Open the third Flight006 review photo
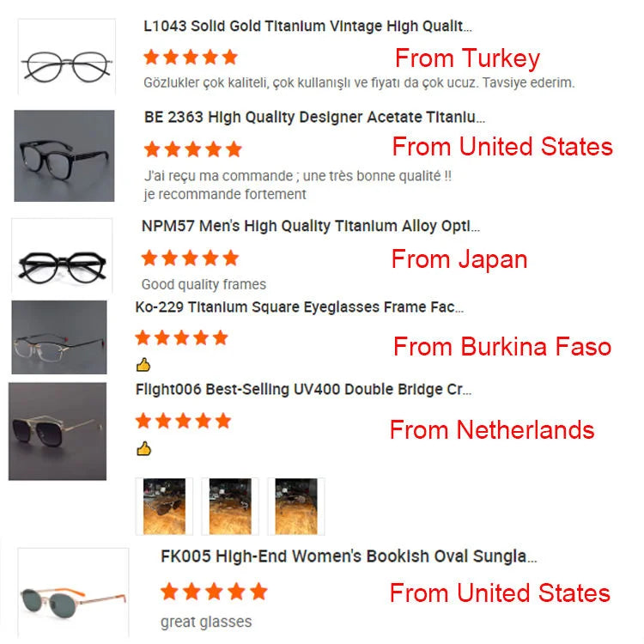The image size is (644, 644). pyautogui.click(x=296, y=507)
